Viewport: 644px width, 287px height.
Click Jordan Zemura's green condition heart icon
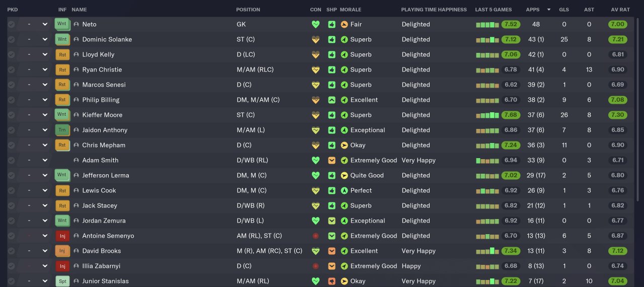coord(315,221)
